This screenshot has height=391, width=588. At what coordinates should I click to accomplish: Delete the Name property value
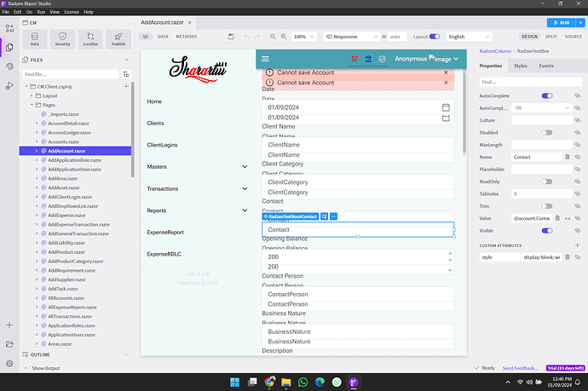pos(568,157)
